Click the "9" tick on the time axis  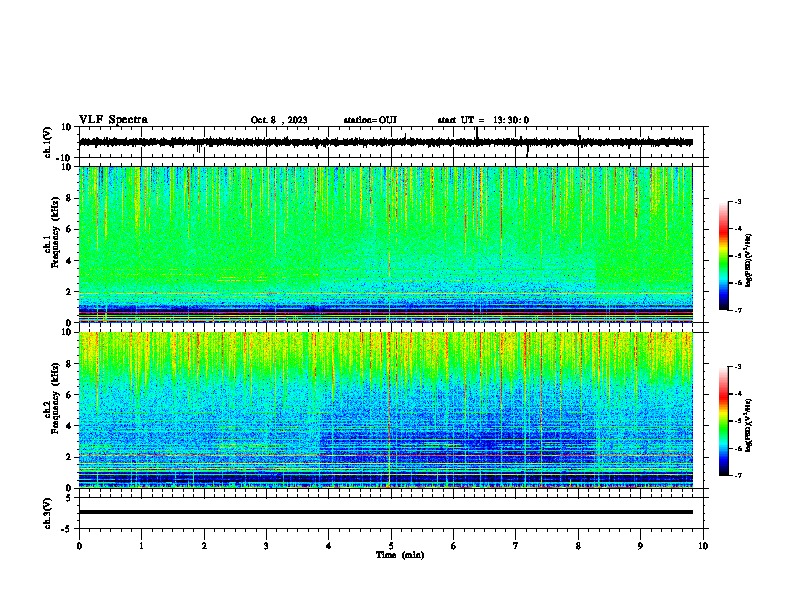click(x=640, y=546)
